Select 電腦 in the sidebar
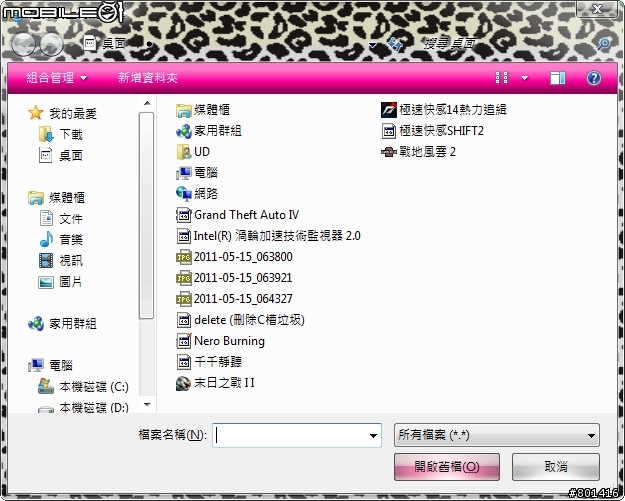Screen dimensions: 625x501 51,365
